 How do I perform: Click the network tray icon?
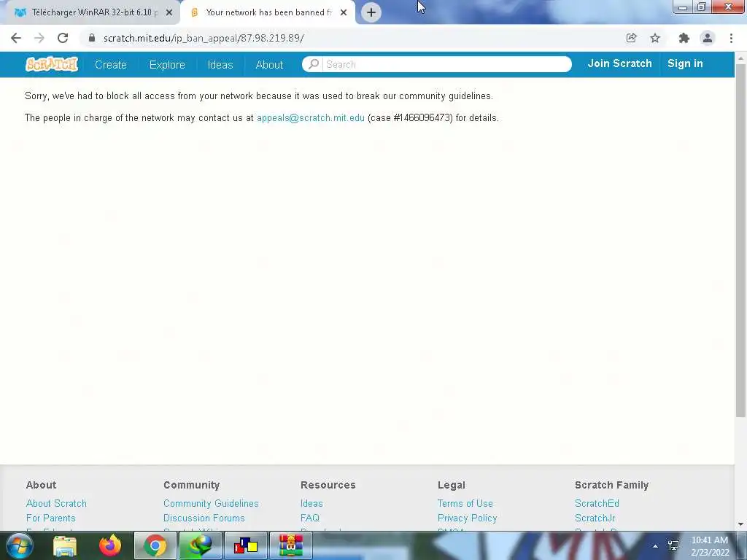(x=673, y=545)
